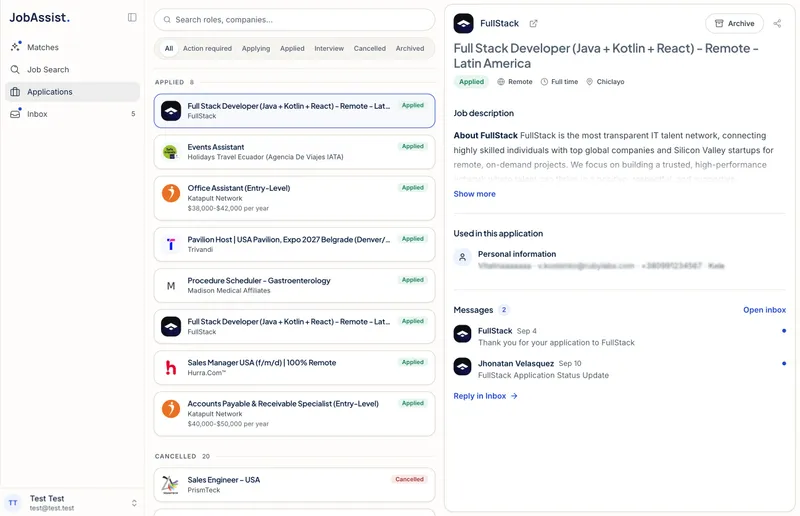Click the JobAssist logo
The width and height of the screenshot is (800, 516).
pyautogui.click(x=39, y=17)
